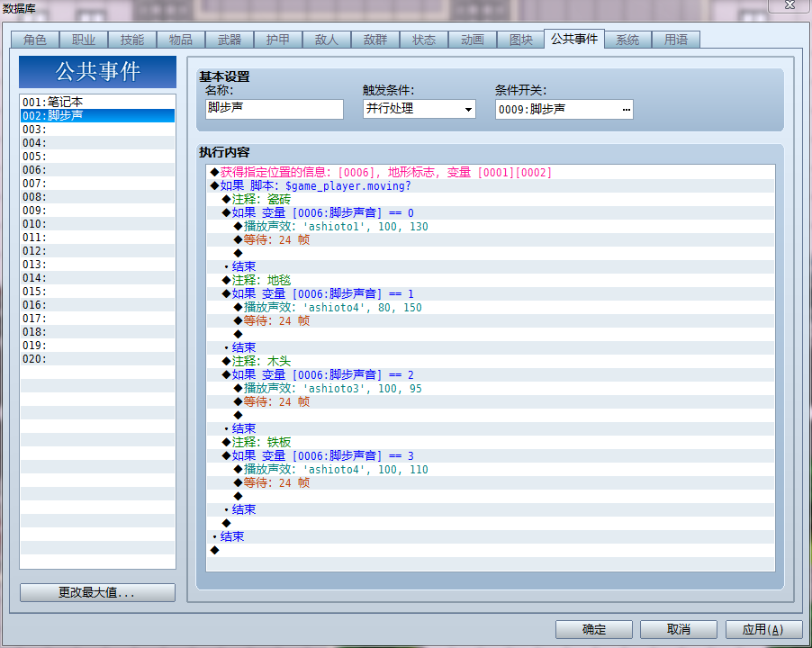This screenshot has height=648, width=812.
Task: Select list entry 001:笔记本
Action: [97, 102]
